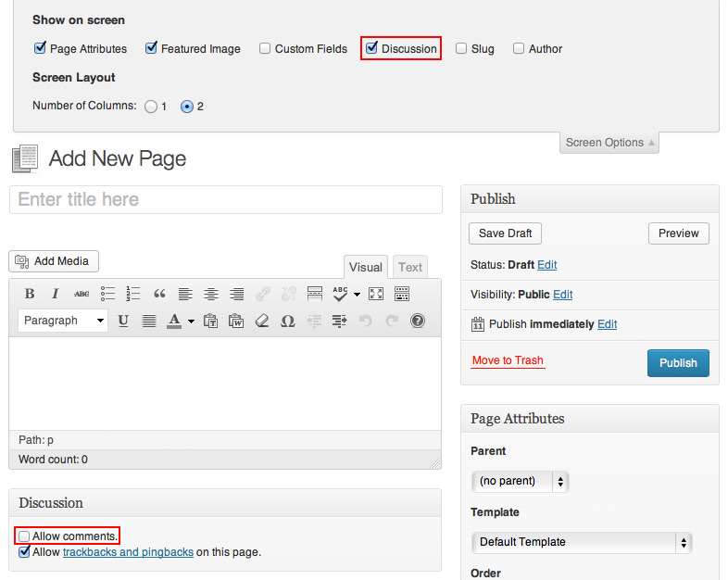Expand the Template dropdown
The width and height of the screenshot is (728, 580).
coord(582,542)
